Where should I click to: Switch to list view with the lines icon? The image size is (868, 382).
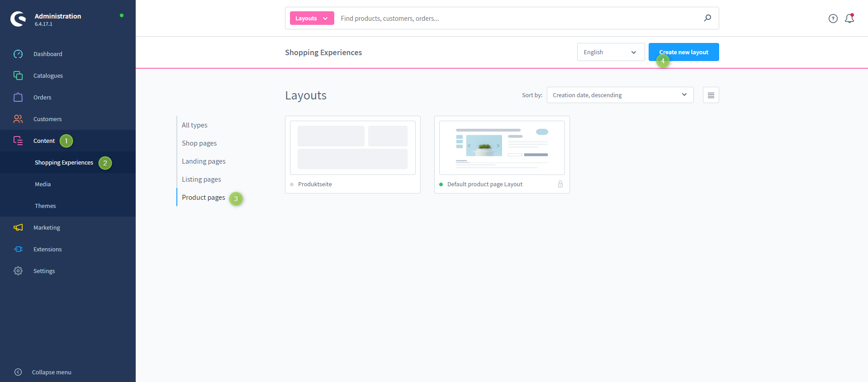coord(711,95)
